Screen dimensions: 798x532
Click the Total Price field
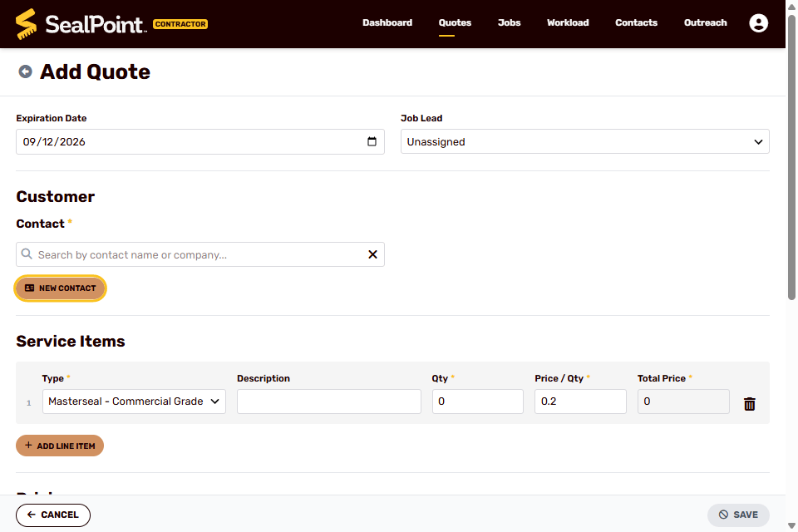click(683, 401)
